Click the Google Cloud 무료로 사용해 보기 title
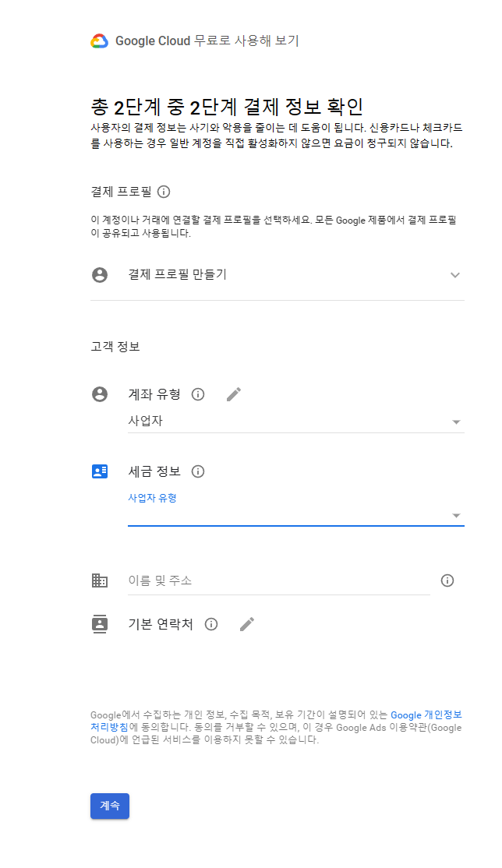 pos(207,41)
